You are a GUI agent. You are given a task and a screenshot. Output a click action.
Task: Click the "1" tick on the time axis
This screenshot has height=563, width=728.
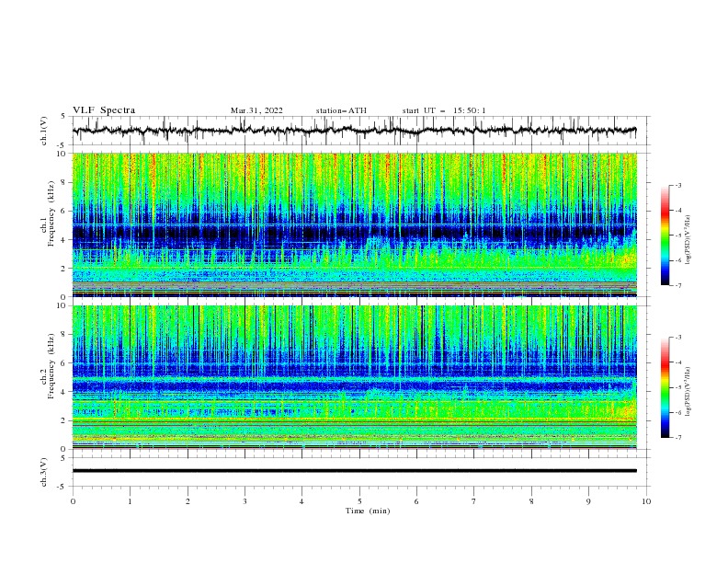(130, 501)
